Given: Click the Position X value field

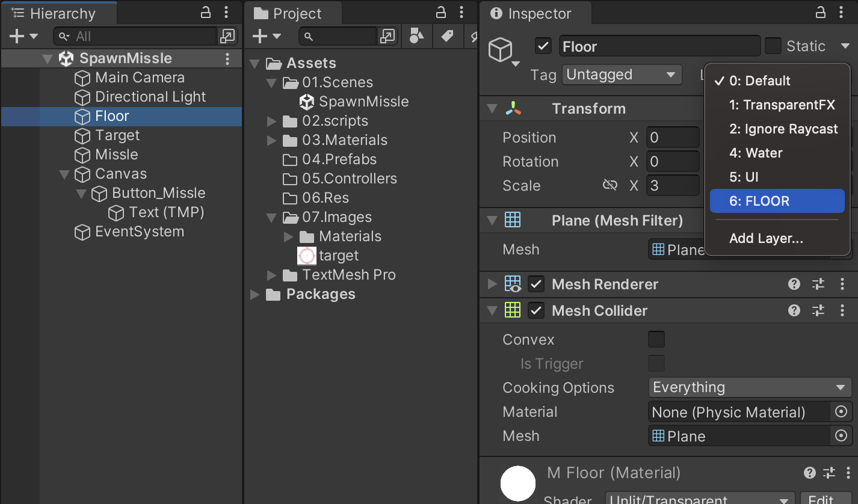Looking at the screenshot, I should click(673, 138).
